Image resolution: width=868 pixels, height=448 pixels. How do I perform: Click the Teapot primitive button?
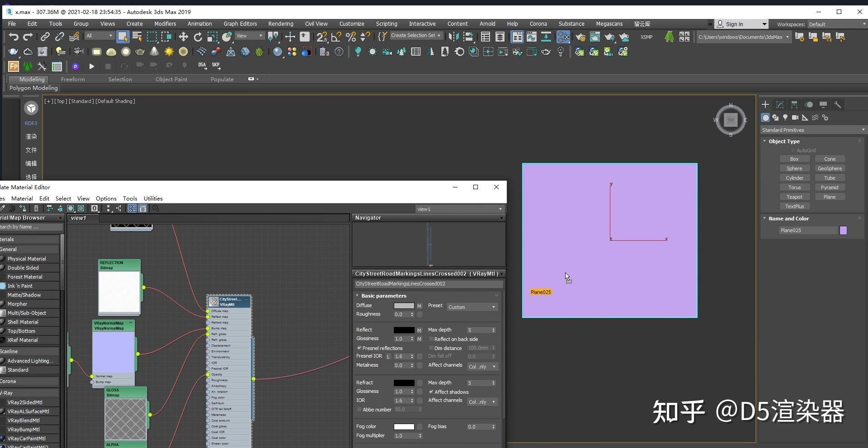pyautogui.click(x=794, y=197)
